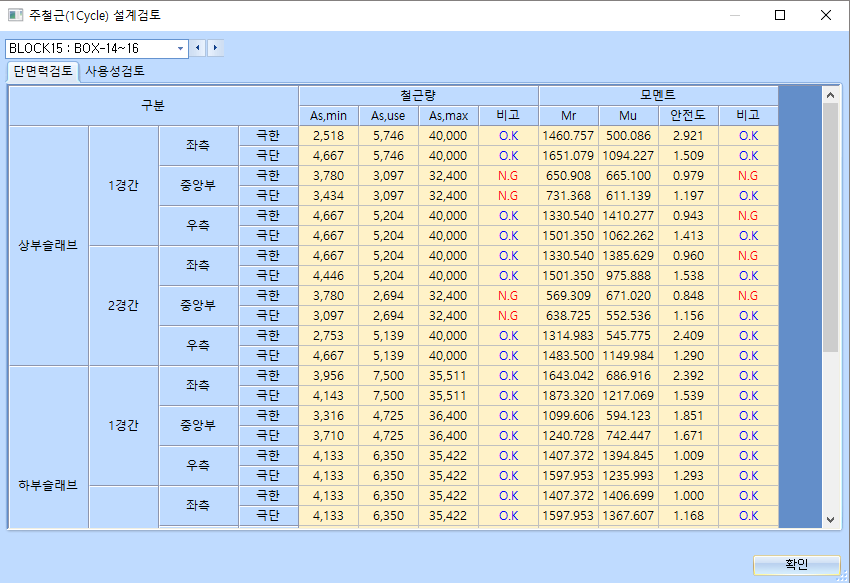Click Mu value 1217.069
Viewport: 850px width, 583px height.
[628, 396]
